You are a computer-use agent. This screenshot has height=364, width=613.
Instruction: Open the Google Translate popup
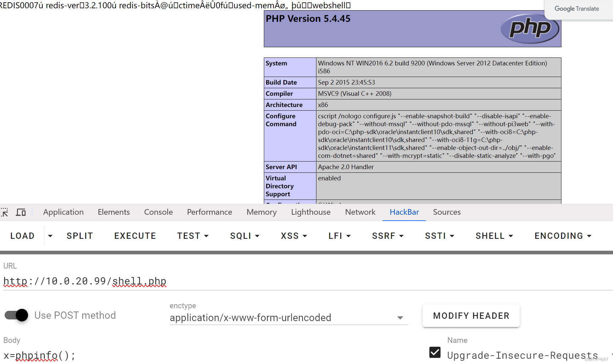577,9
